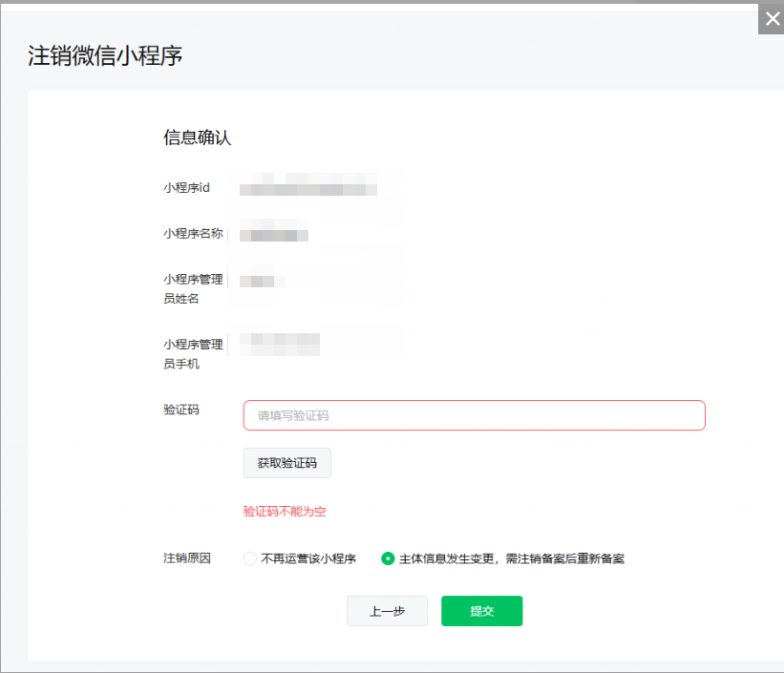The height and width of the screenshot is (673, 784).
Task: Click the 小程序id label
Action: 186,187
